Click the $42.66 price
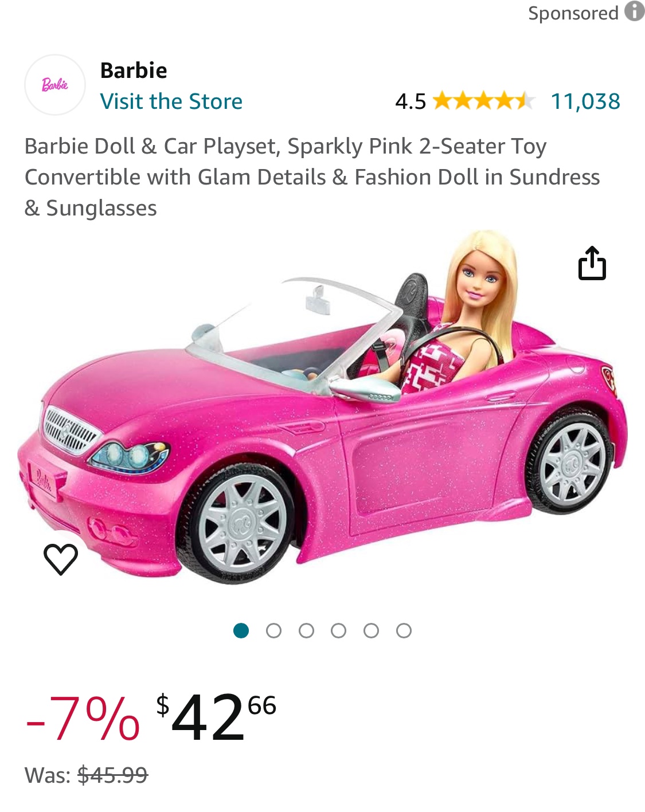This screenshot has height=812, width=645. (x=216, y=716)
